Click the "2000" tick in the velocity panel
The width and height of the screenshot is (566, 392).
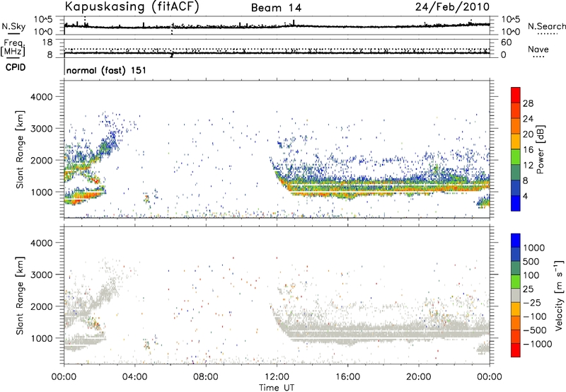click(x=42, y=307)
